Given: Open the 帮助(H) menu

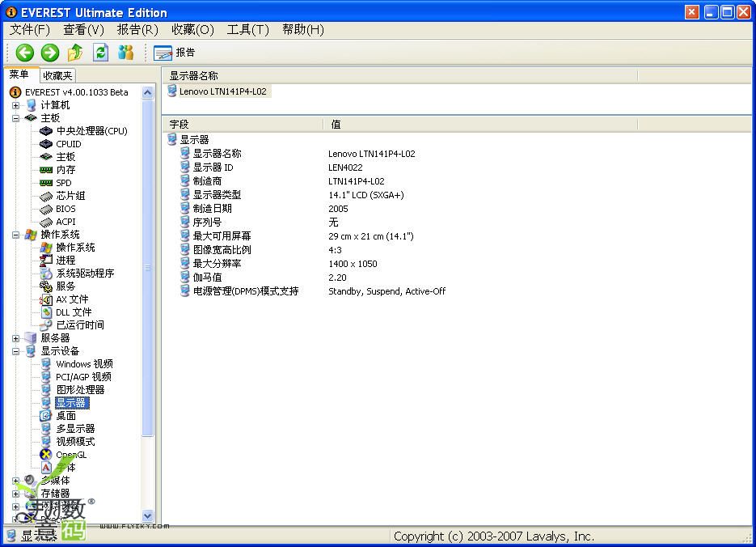Looking at the screenshot, I should tap(302, 30).
